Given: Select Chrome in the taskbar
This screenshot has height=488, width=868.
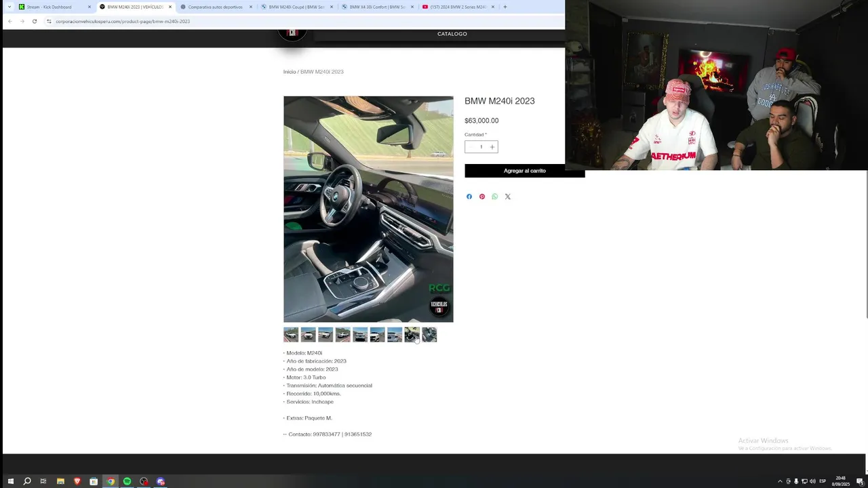Looking at the screenshot, I should tap(111, 481).
